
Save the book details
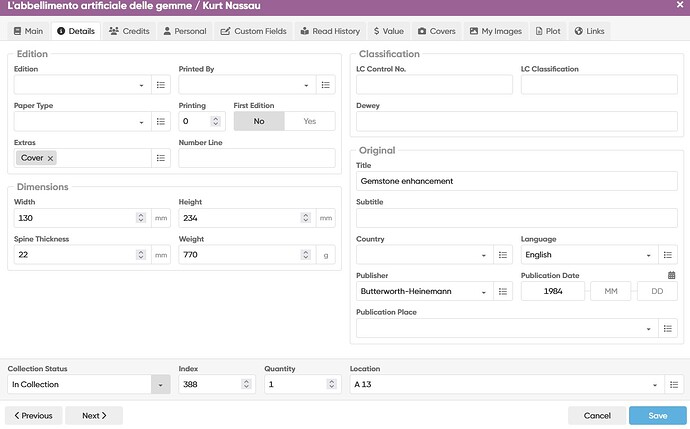(x=657, y=416)
